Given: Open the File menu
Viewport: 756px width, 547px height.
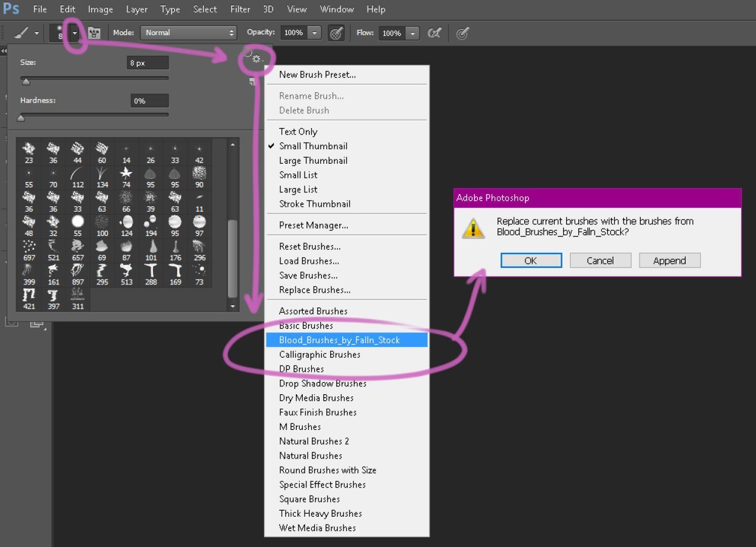Looking at the screenshot, I should coord(40,9).
